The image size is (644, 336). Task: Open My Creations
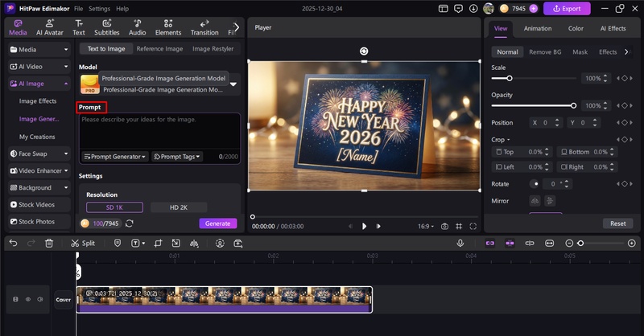(x=37, y=137)
